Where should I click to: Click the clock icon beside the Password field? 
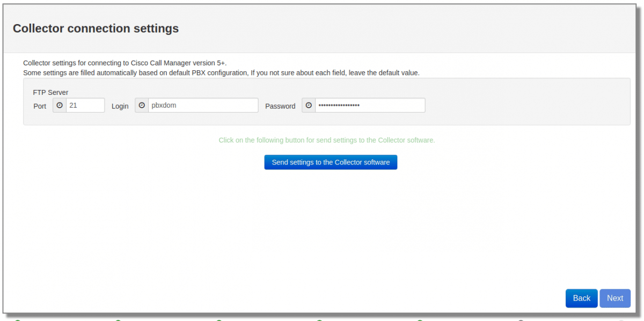point(309,106)
